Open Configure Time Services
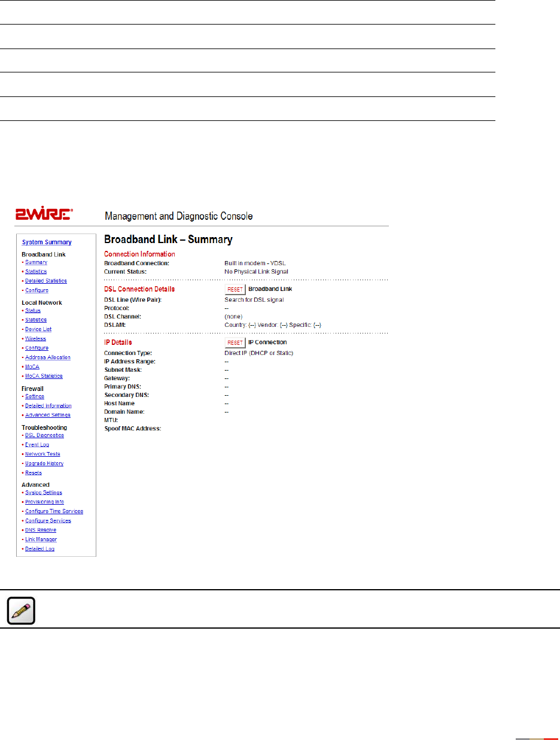 pyautogui.click(x=54, y=511)
